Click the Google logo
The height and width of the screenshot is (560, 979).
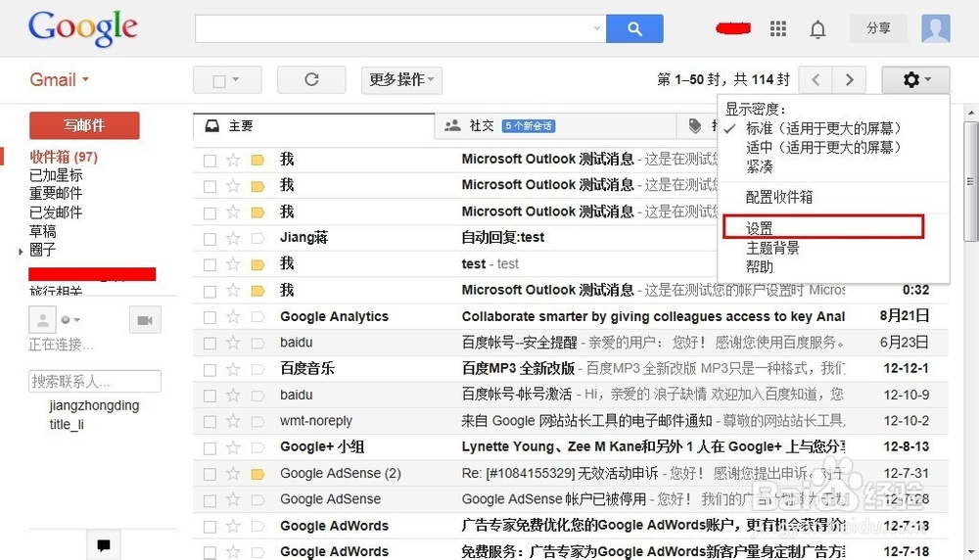82,28
